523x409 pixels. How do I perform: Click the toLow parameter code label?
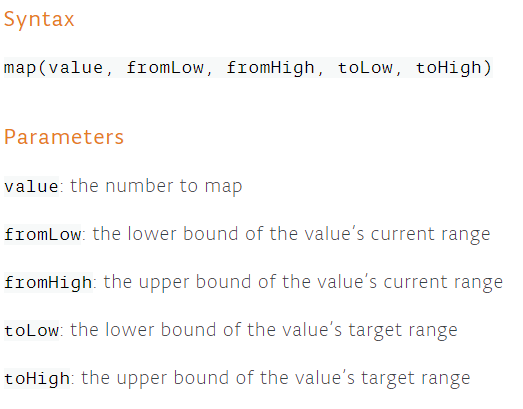31,330
